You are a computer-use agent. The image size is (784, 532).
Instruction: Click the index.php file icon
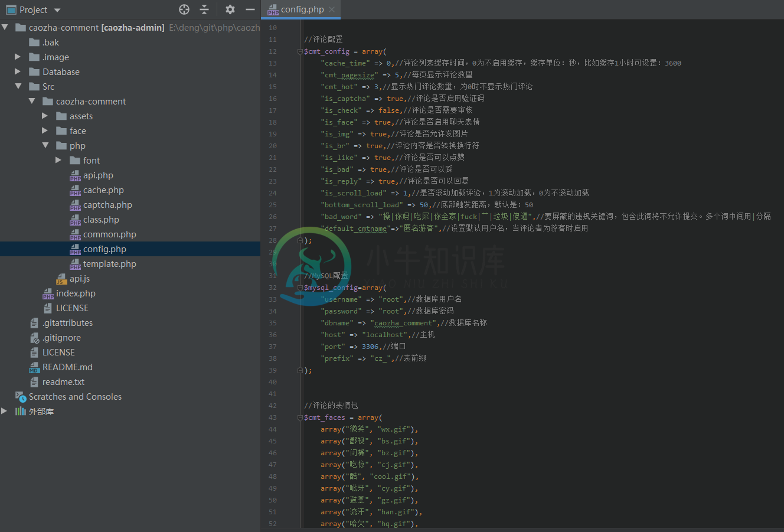click(48, 293)
